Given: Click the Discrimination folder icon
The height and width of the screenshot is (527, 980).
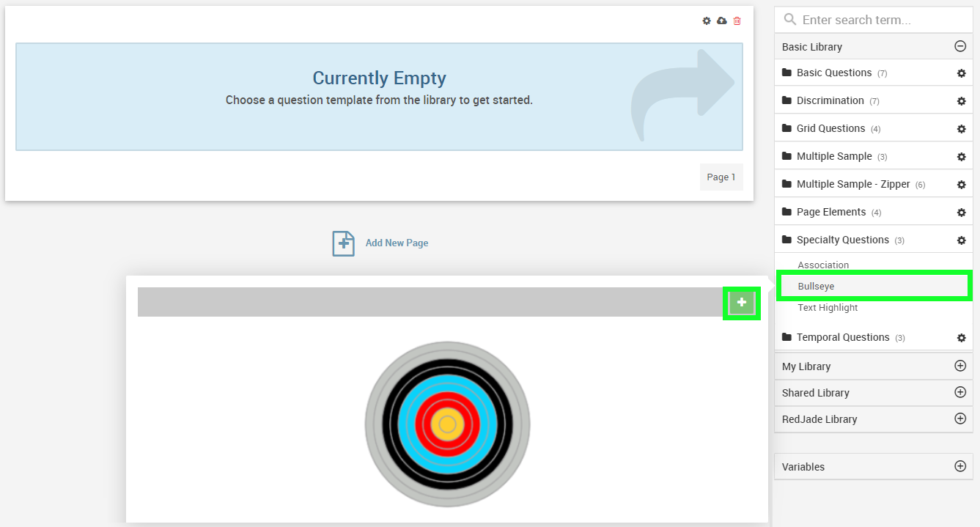Looking at the screenshot, I should tap(786, 100).
